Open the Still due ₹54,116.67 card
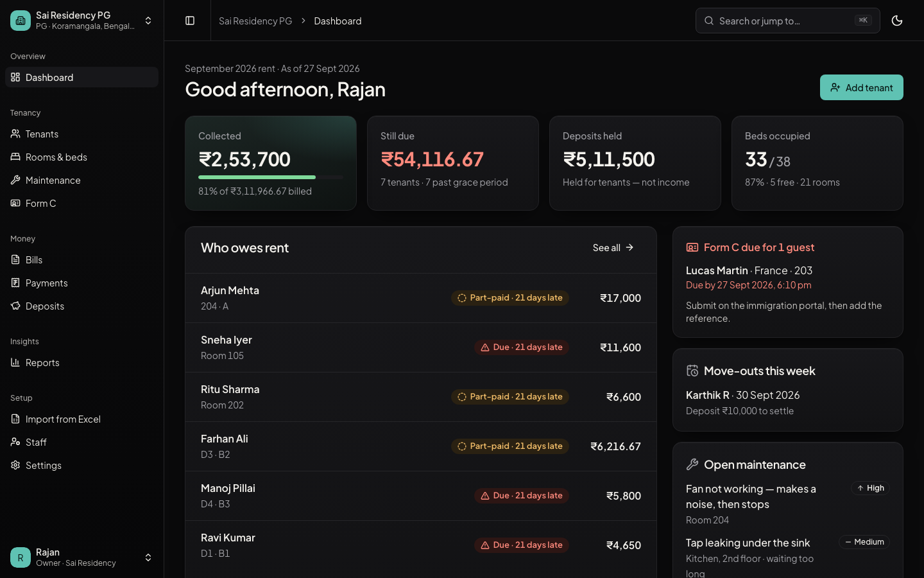924x578 pixels. point(453,163)
